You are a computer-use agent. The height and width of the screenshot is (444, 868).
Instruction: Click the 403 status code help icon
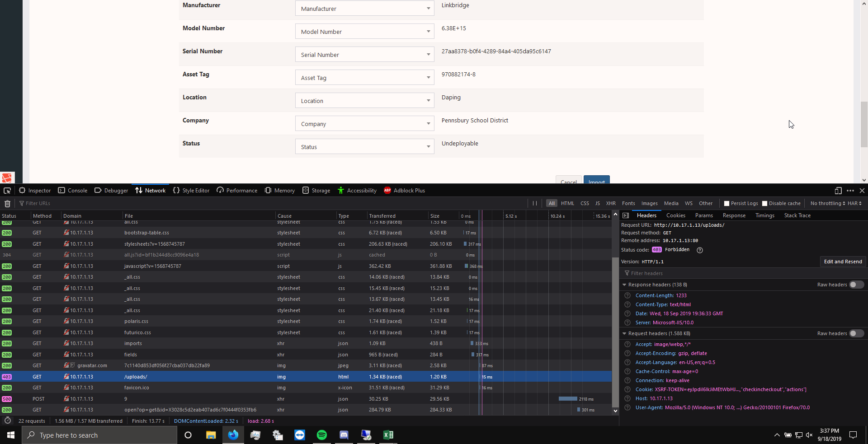[x=700, y=250]
